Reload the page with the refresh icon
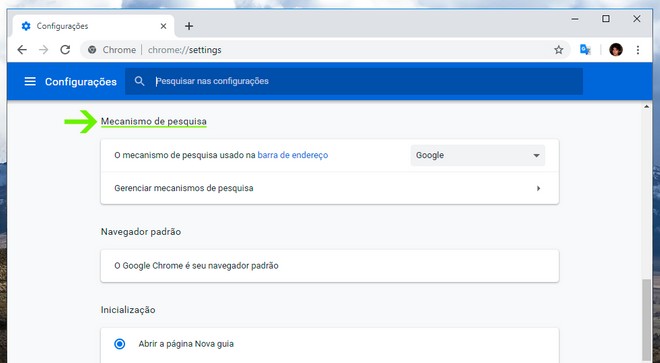Image resolution: width=660 pixels, height=363 pixels. [x=65, y=50]
